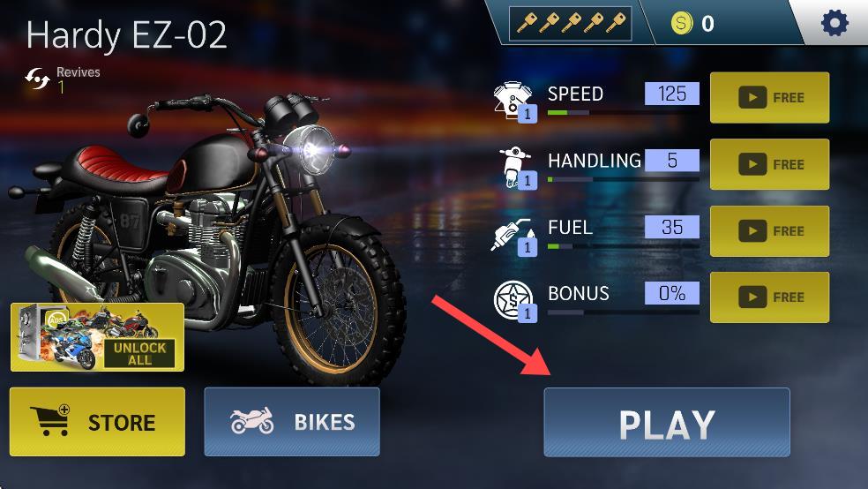Tap the Revives circular arrows icon
Screen dimensions: 868x489
37,79
